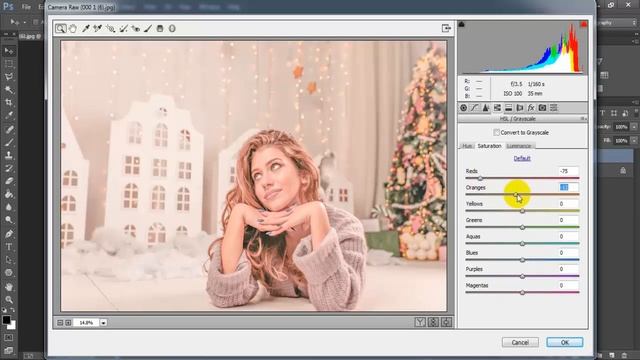
Task: Toggle highlight clipping warning in histogram
Action: (x=584, y=24)
